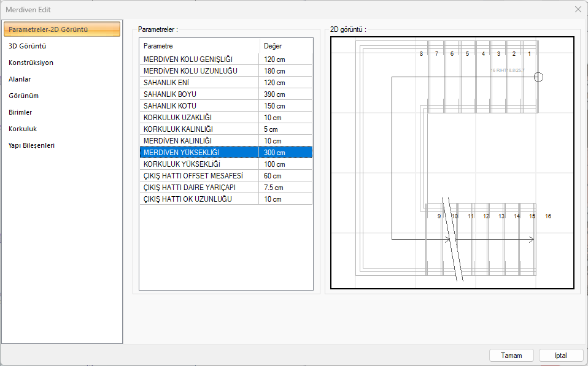Switch to Konstrüksiyon page
The height and width of the screenshot is (366, 588).
click(x=31, y=63)
